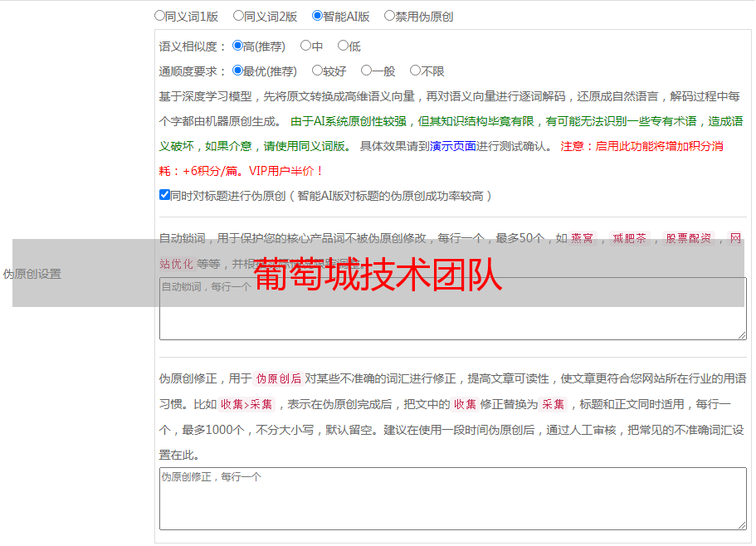Click resize handle of 伪原创修正 text area
Screen dimensions: 756x546
[742, 525]
